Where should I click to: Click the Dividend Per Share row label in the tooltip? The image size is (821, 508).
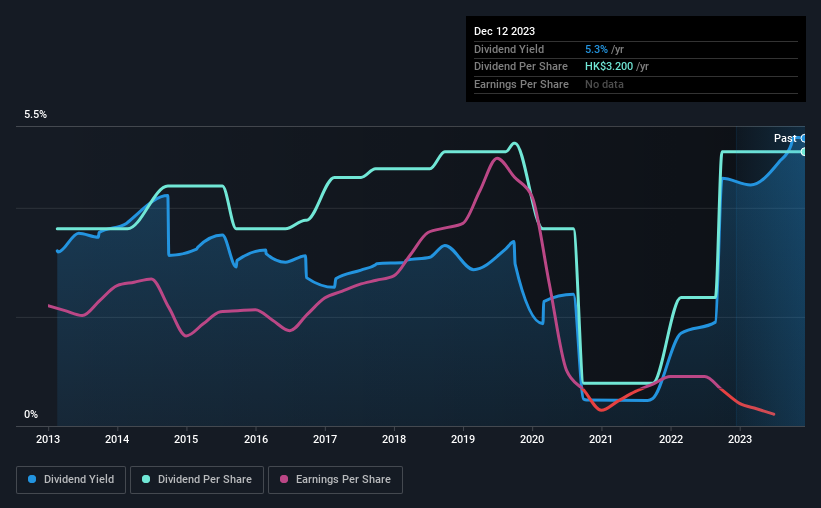(520, 67)
